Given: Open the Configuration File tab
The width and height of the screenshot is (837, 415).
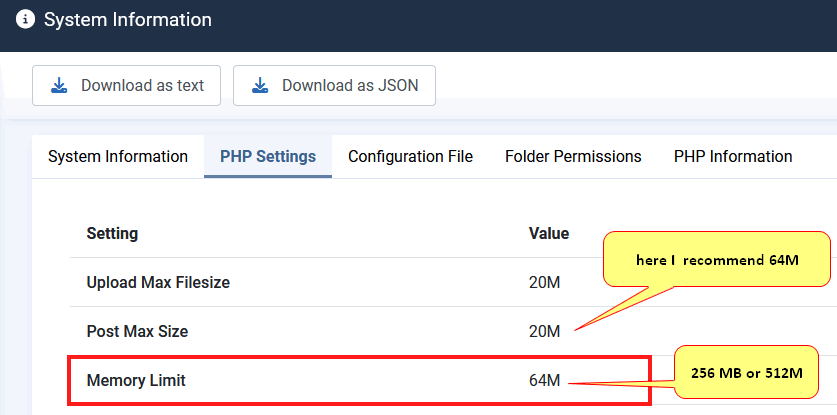Looking at the screenshot, I should tap(410, 156).
